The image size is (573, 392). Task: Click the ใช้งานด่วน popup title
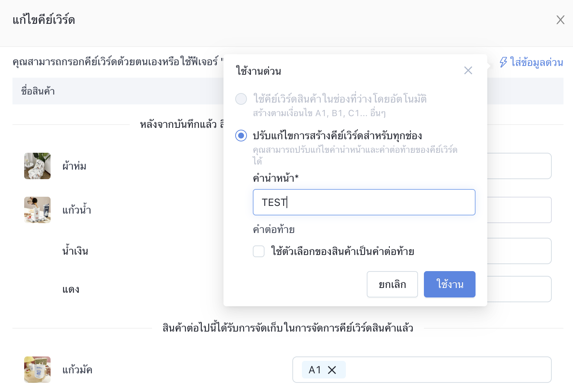(259, 71)
